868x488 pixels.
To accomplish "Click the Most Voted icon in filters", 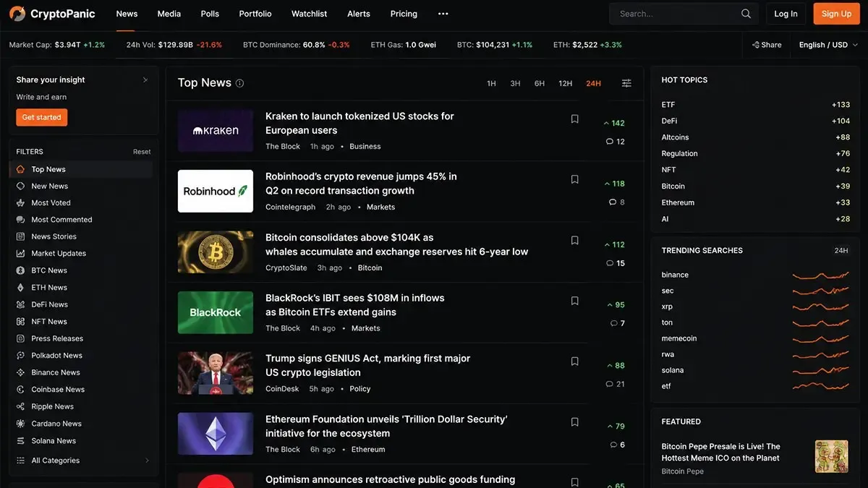I will click(x=21, y=203).
